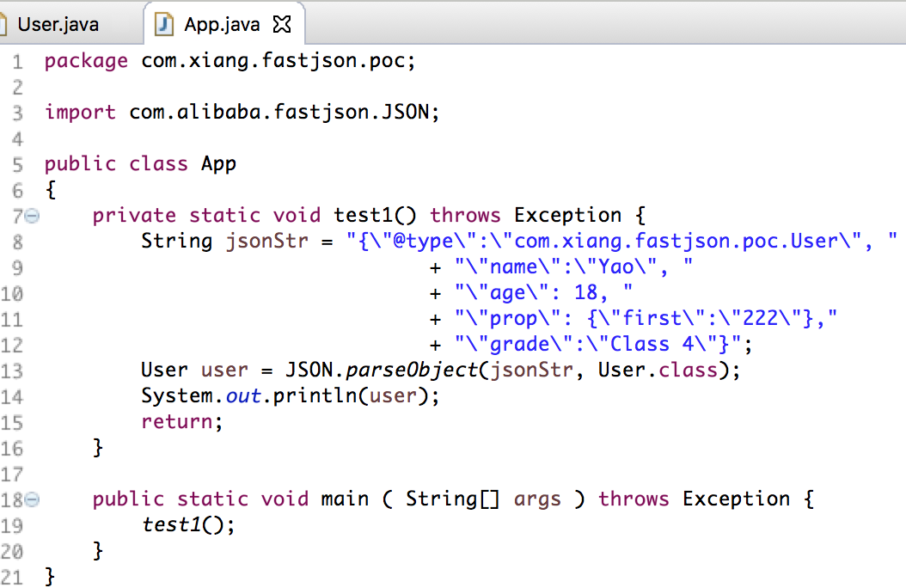Image resolution: width=906 pixels, height=588 pixels.
Task: Select the App.java editor tab
Action: (223, 24)
